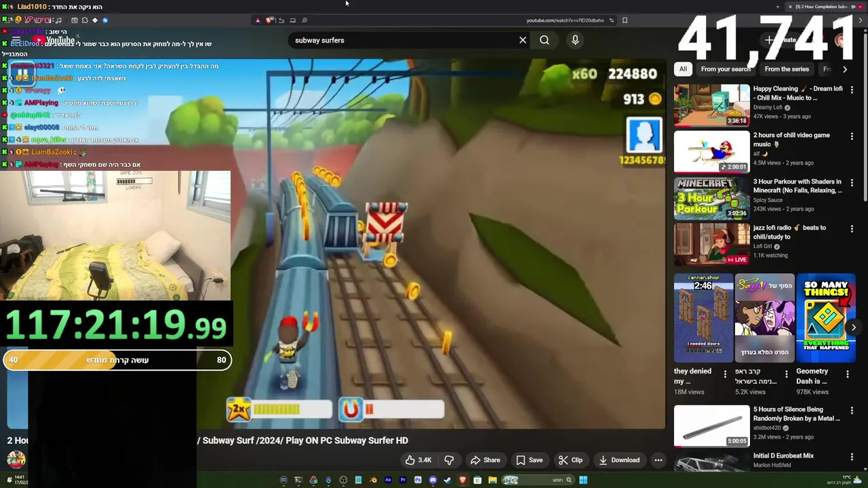This screenshot has width=868, height=488.
Task: Open a new browser tab
Action: click(x=777, y=7)
